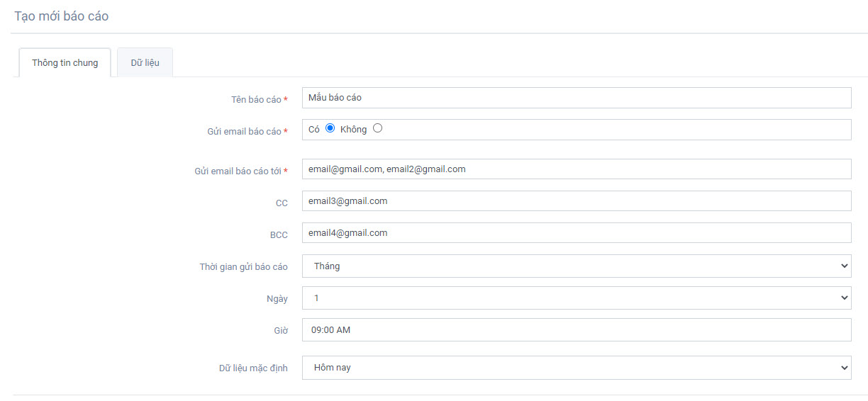
Task: Select the Có radio button
Action: [330, 128]
